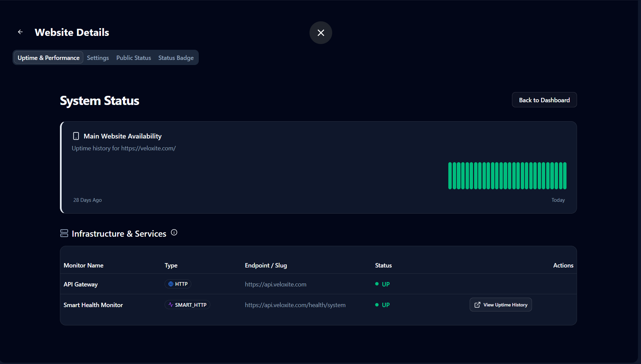The height and width of the screenshot is (364, 641).
Task: Click the https://api.veloxite.com/health/system endpoint
Action: pyautogui.click(x=295, y=305)
